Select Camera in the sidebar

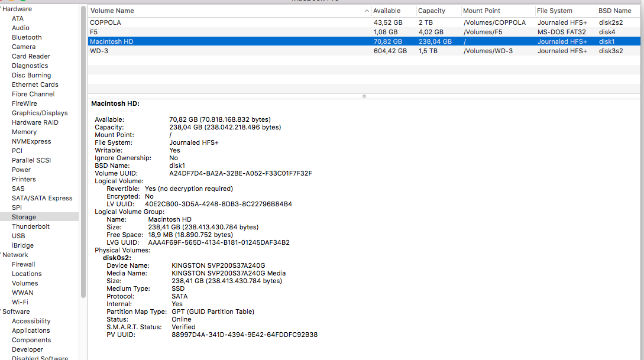tap(24, 47)
